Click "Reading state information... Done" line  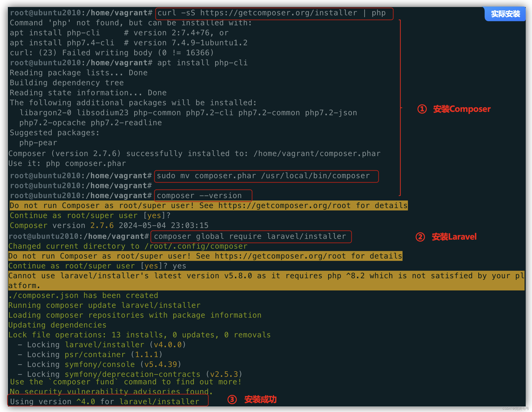(x=88, y=93)
